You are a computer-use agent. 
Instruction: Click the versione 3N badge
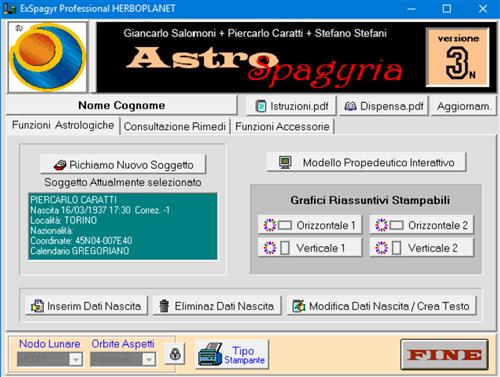pyautogui.click(x=459, y=57)
